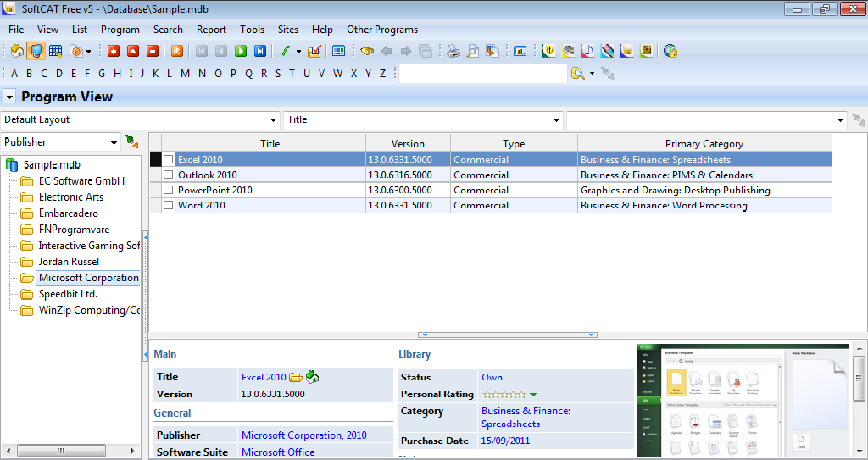The width and height of the screenshot is (868, 460).
Task: Check the Outlook 2010 row checkbox
Action: tap(169, 175)
